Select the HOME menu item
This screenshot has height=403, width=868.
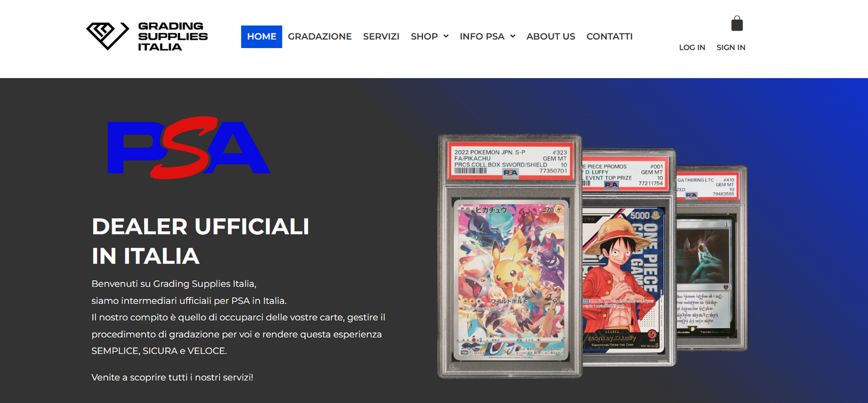(262, 36)
